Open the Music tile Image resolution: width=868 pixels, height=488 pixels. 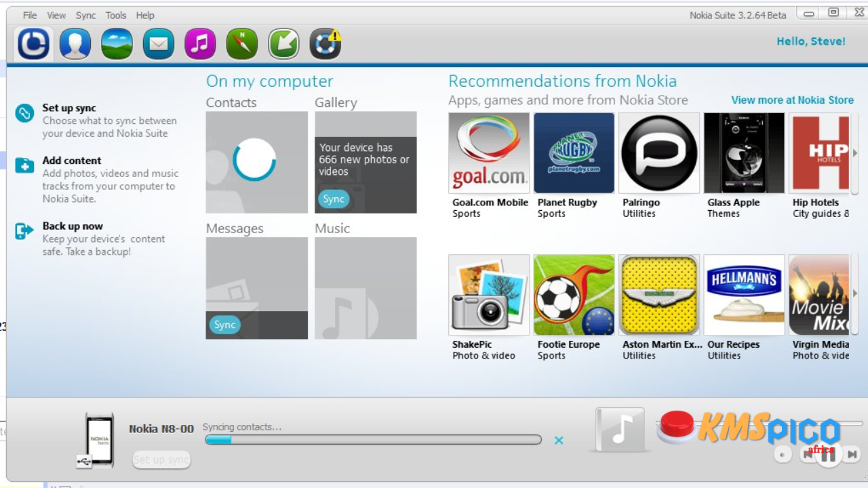[x=366, y=288]
